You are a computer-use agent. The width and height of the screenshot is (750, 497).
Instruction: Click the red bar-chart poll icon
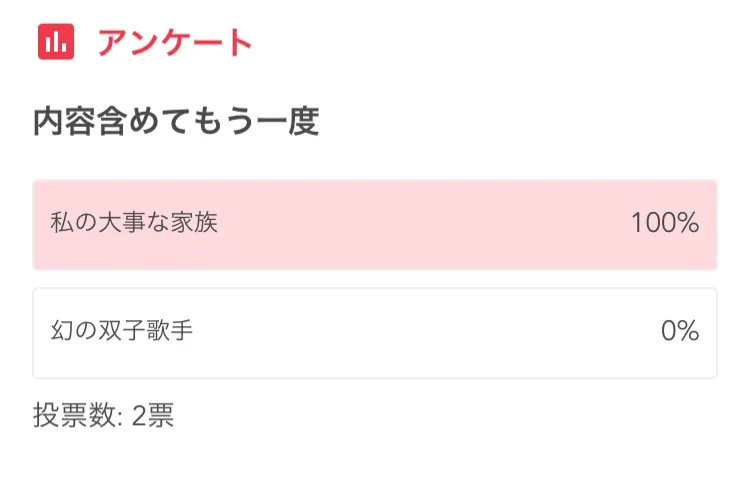coord(57,42)
